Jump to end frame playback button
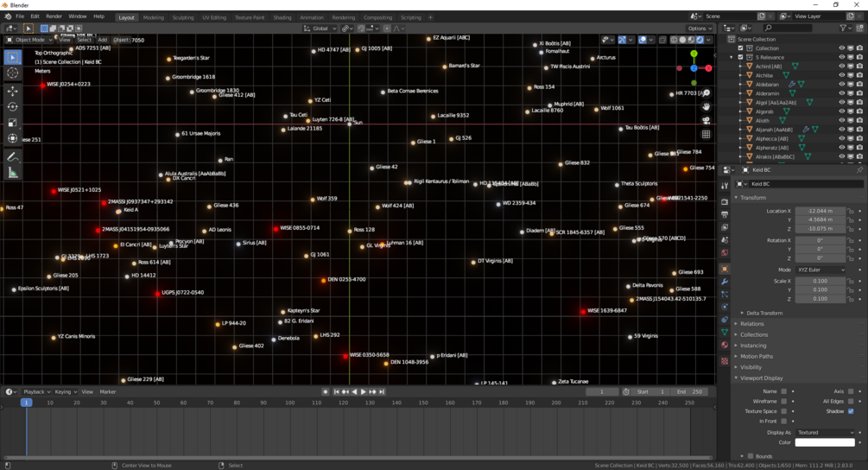Viewport: 868px width, 470px height. tap(382, 392)
